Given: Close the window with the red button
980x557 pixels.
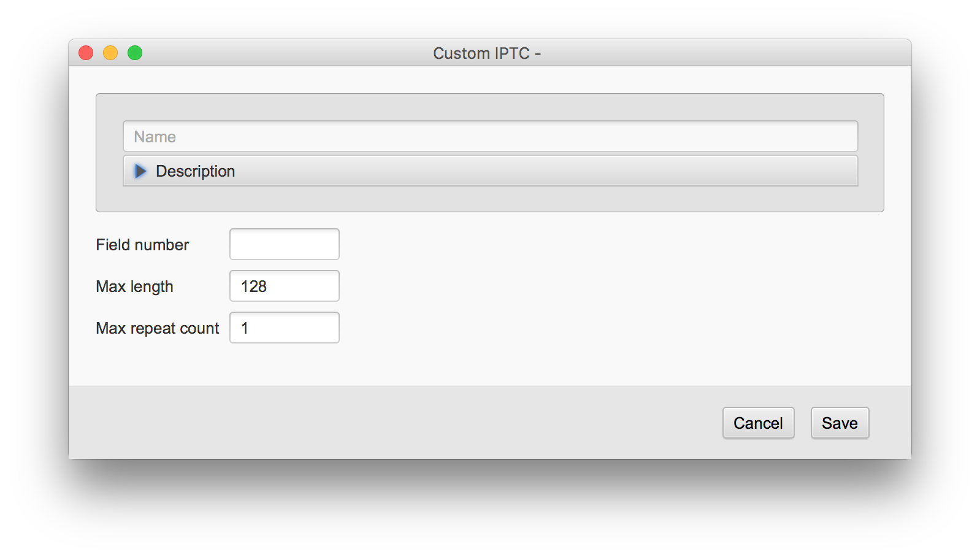Looking at the screenshot, I should click(x=86, y=53).
